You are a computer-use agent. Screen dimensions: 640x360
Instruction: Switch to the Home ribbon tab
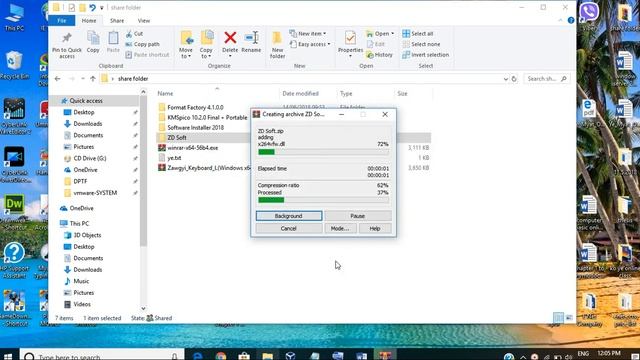pos(89,20)
